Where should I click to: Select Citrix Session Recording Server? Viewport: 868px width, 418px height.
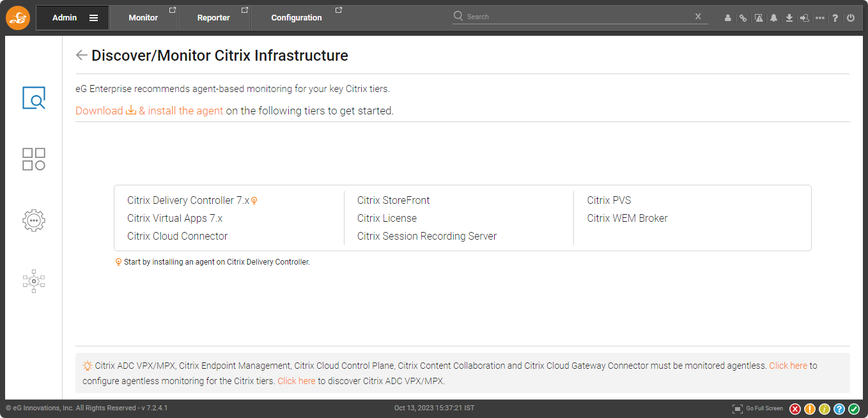point(427,236)
